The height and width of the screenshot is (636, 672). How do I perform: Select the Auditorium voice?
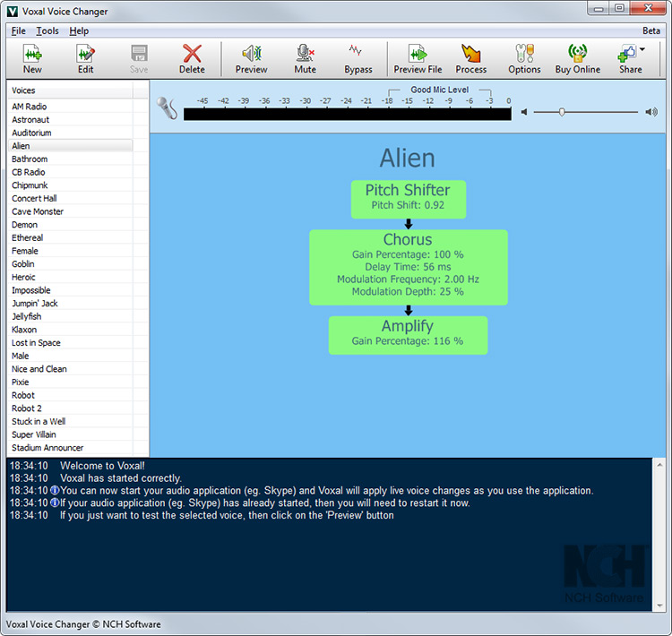point(70,133)
